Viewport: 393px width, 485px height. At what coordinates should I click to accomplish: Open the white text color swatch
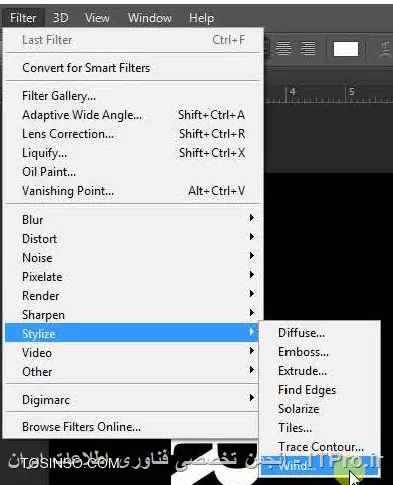pos(346,49)
